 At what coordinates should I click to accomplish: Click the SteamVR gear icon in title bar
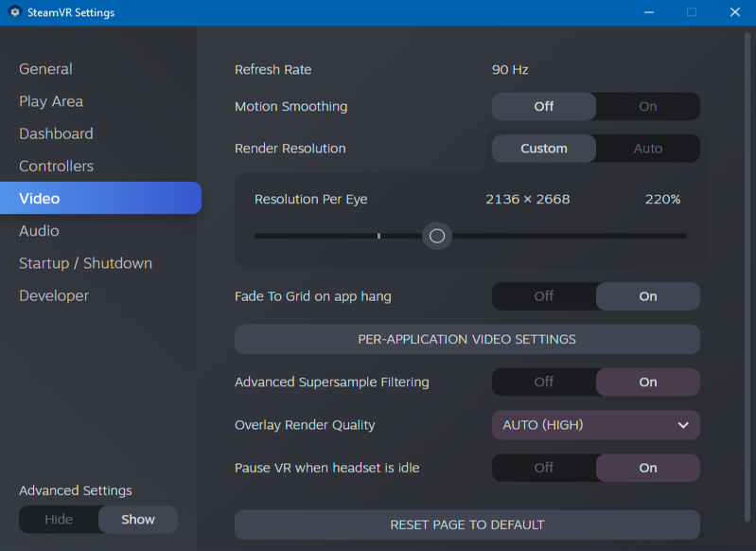pos(15,12)
